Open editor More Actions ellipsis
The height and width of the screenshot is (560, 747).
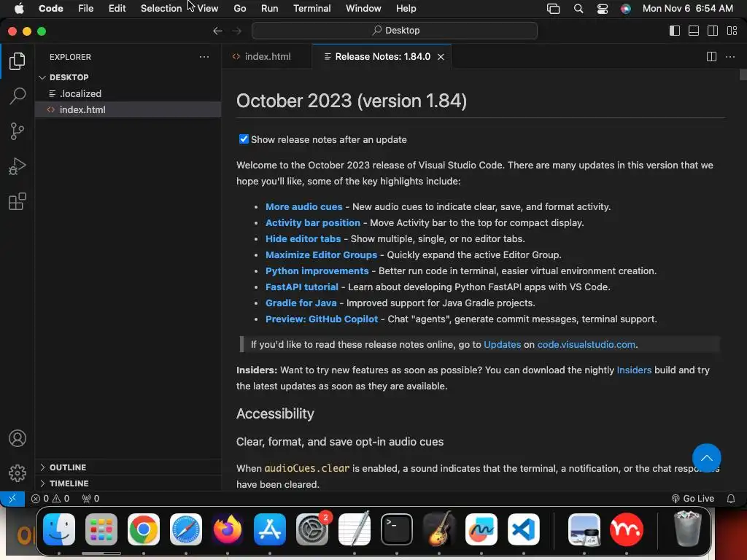729,57
